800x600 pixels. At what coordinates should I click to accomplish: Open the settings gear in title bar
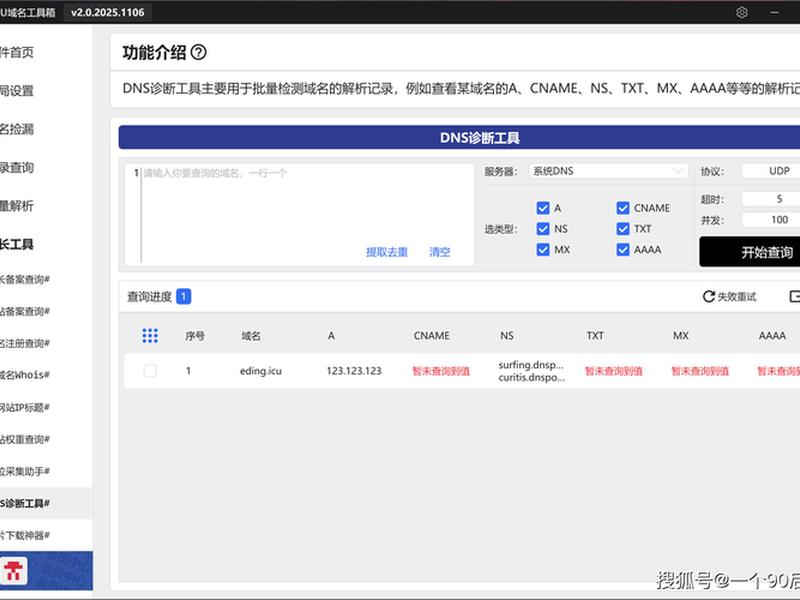741,12
